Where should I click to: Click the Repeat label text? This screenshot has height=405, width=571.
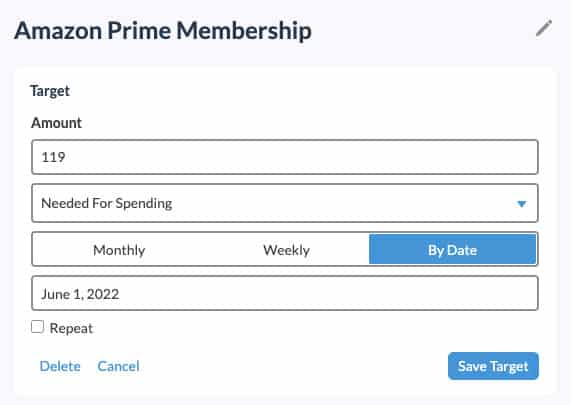[71, 328]
